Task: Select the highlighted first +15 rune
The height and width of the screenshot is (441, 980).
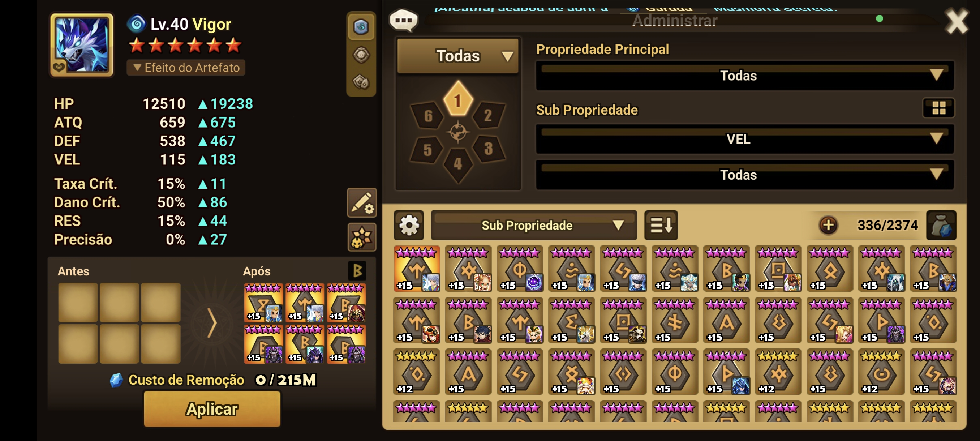Action: click(417, 269)
